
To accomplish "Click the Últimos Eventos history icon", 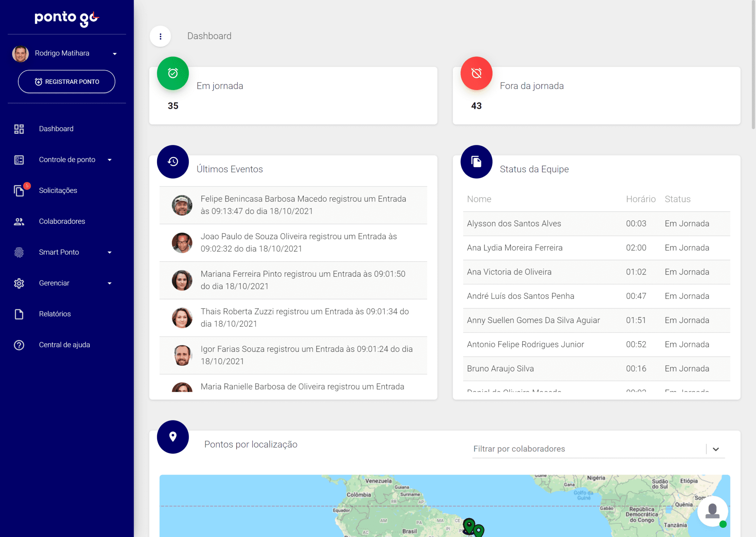I will 173,162.
